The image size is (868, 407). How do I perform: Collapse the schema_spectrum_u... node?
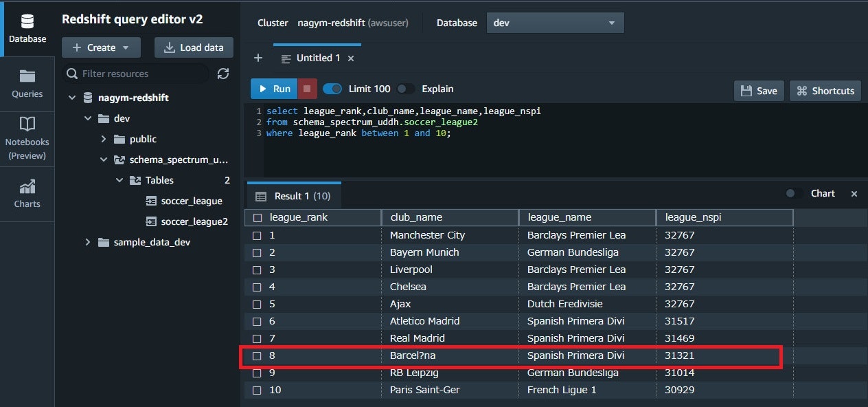tap(104, 159)
